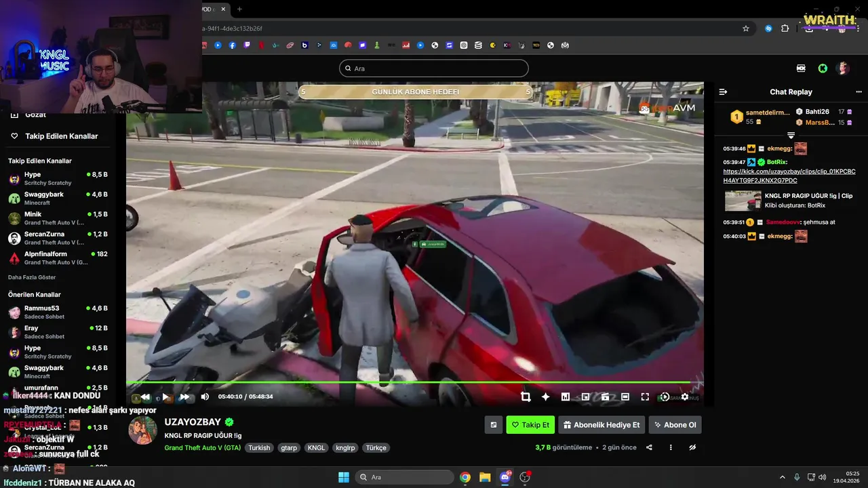Rewind the video with the skip-back button
Viewport: 868px width, 488px height.
(x=145, y=397)
